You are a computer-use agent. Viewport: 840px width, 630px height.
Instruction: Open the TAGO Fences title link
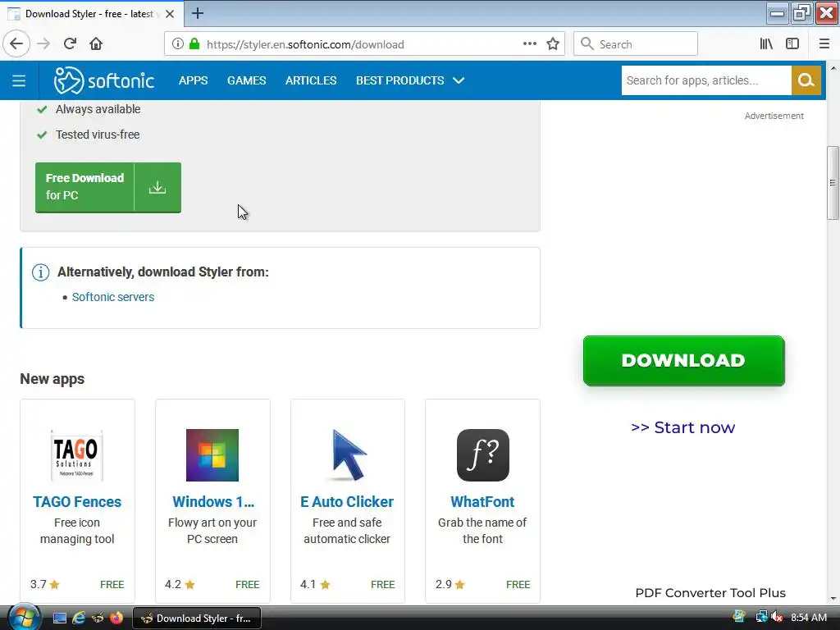tap(77, 502)
